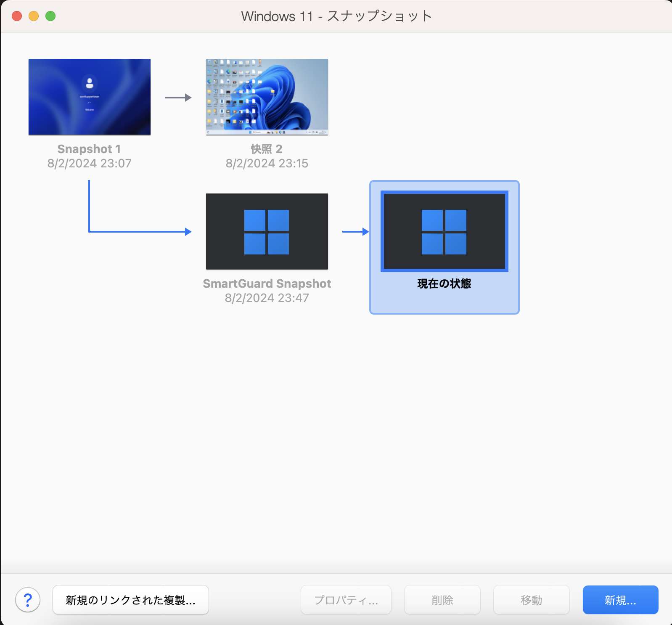Click the "快照 2" name label

point(267,149)
